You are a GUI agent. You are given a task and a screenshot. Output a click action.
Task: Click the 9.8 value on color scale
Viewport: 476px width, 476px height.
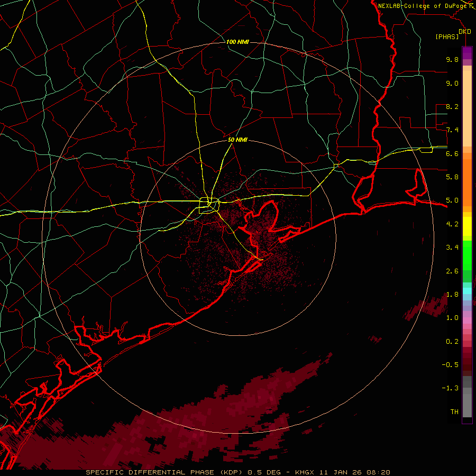[452, 59]
